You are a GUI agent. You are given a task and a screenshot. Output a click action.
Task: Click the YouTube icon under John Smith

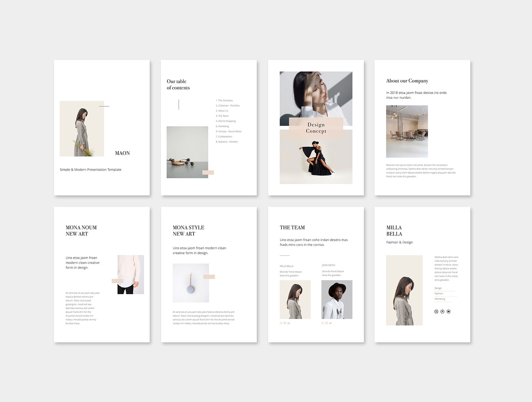pos(330,323)
